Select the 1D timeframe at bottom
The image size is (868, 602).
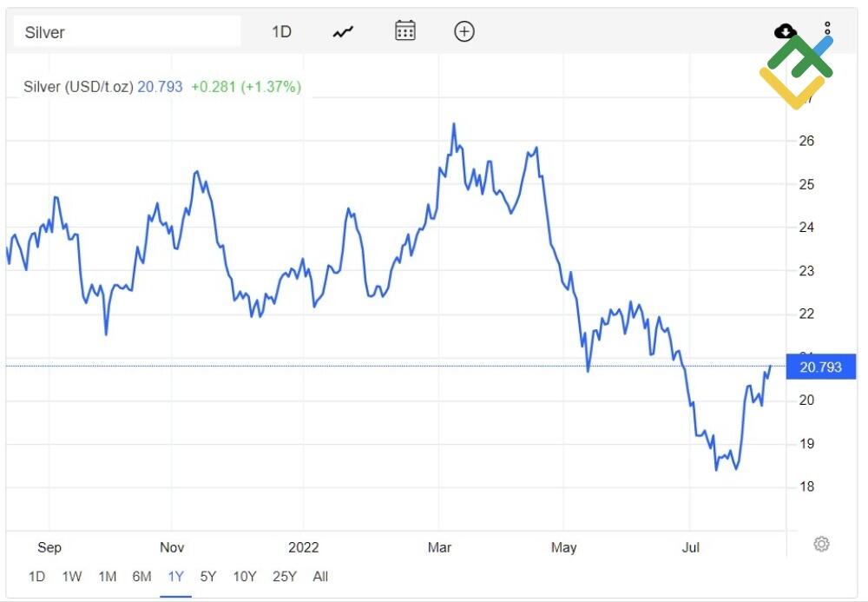tap(37, 576)
